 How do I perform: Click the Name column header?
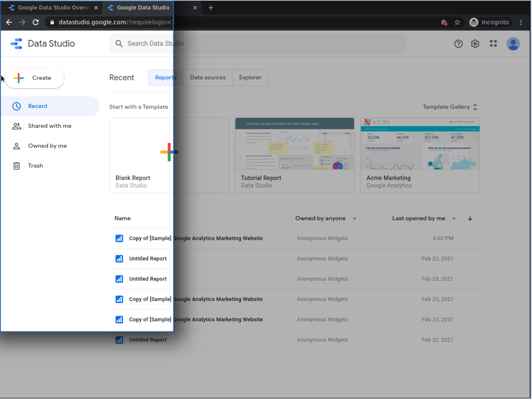tap(123, 219)
